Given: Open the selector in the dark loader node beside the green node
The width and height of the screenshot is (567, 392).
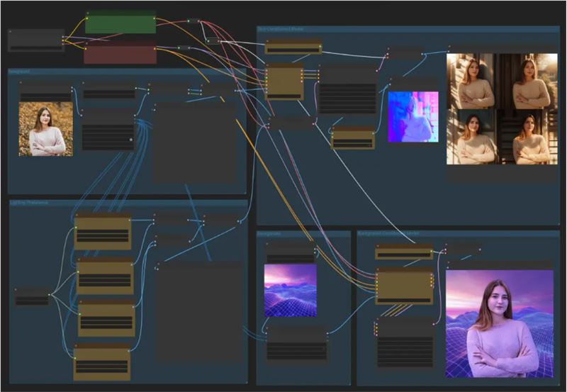Looking at the screenshot, I should (x=35, y=47).
